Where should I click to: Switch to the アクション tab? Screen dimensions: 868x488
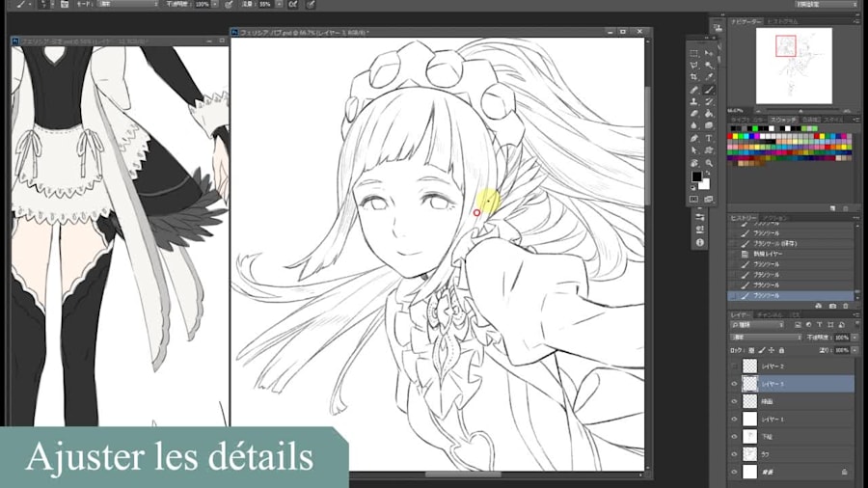(775, 218)
